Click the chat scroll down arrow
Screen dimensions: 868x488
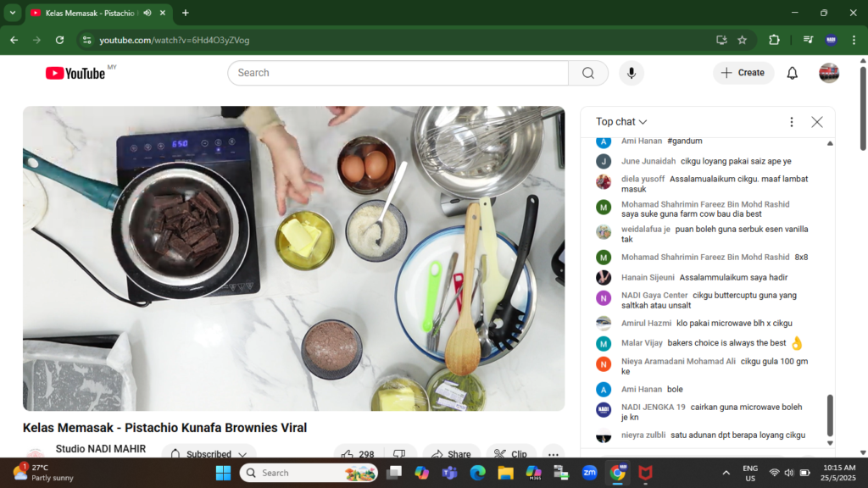830,442
